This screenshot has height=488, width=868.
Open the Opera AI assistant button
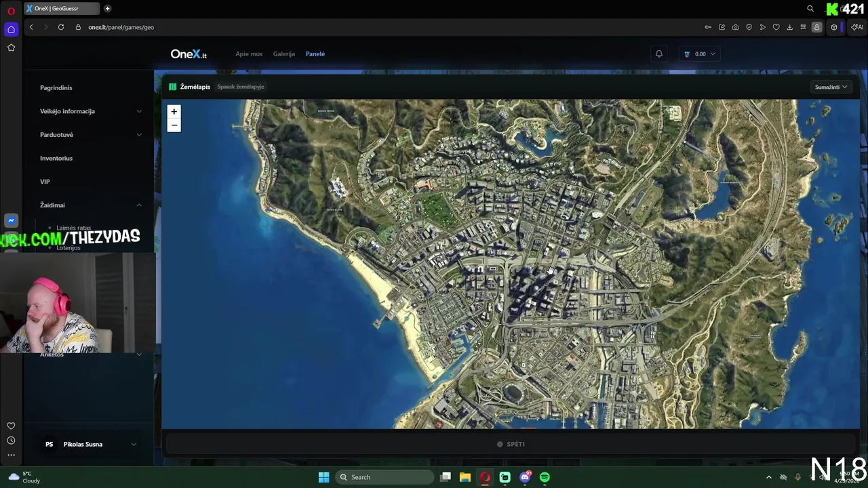click(856, 27)
